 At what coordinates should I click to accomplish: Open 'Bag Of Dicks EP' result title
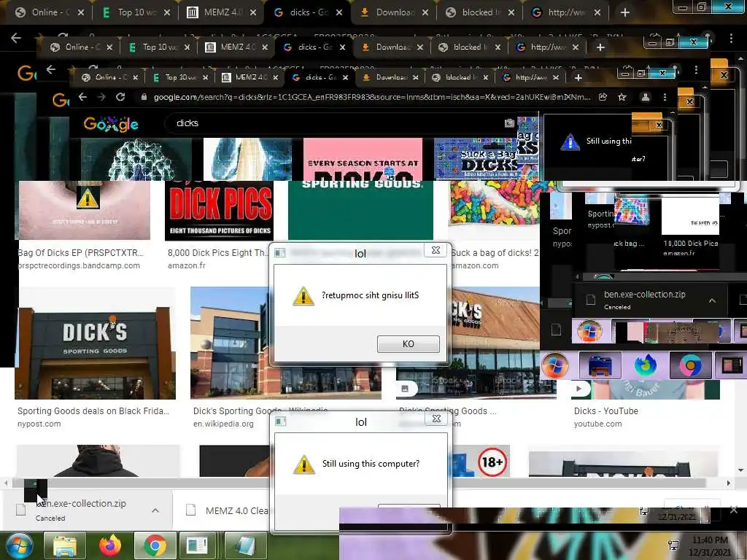tap(80, 253)
